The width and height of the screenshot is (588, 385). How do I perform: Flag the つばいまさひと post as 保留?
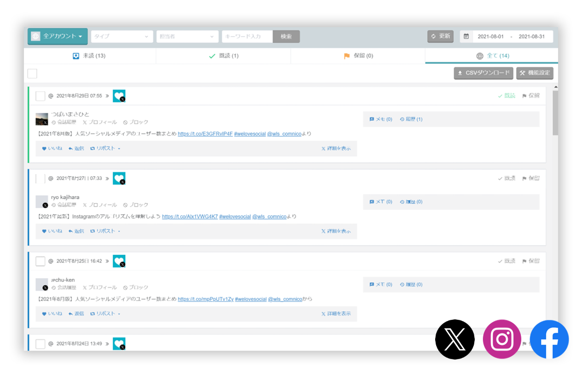(x=531, y=95)
